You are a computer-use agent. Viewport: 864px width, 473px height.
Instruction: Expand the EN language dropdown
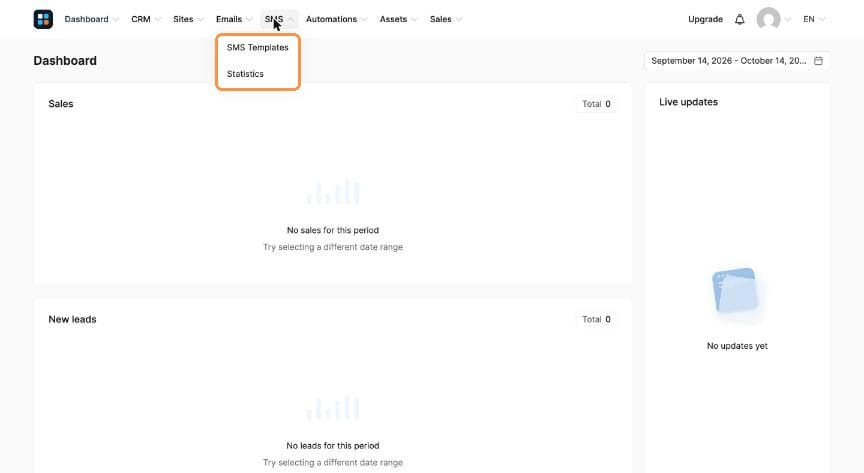[x=814, y=19]
